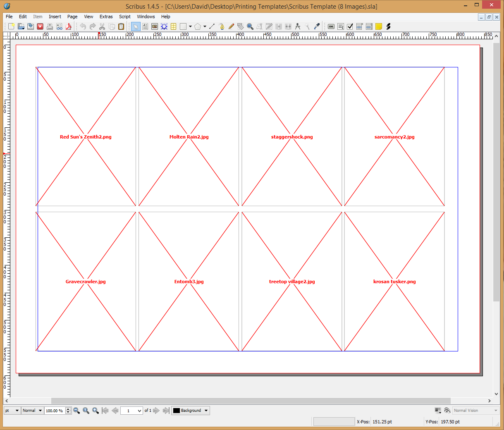Open the Extras menu
The image size is (504, 430).
(x=106, y=17)
